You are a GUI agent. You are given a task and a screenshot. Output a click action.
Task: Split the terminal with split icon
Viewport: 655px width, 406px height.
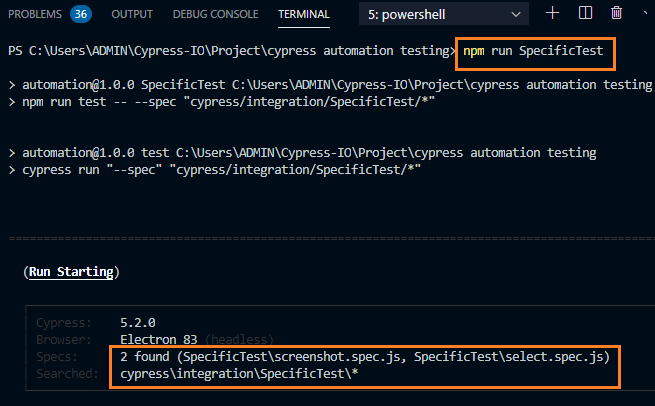[x=585, y=13]
